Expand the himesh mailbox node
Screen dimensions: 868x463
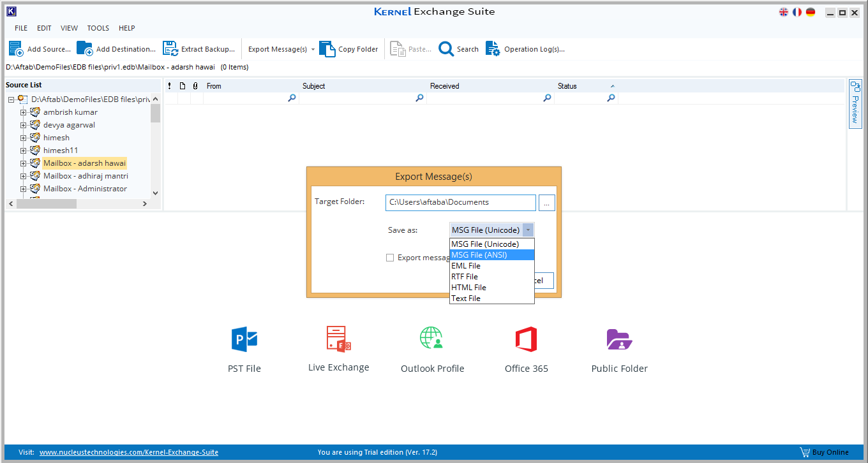point(24,138)
